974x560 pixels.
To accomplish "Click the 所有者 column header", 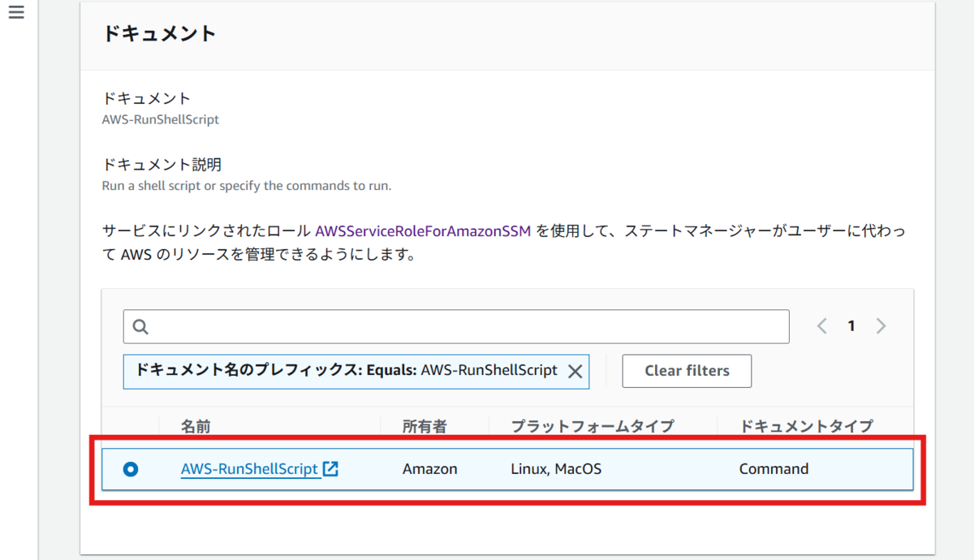I will [x=425, y=426].
